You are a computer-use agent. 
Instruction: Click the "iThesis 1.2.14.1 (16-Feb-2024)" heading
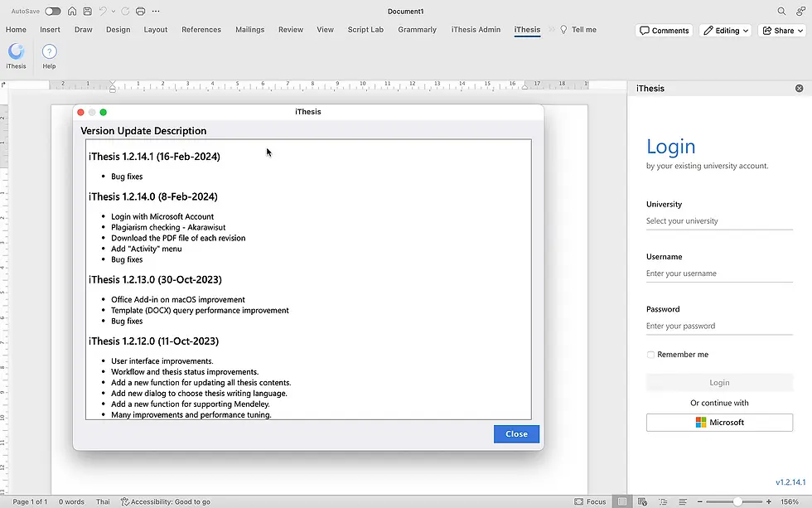(x=154, y=157)
